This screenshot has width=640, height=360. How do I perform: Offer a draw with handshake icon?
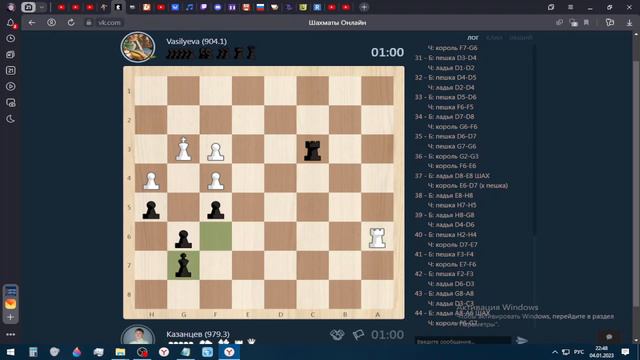point(337,335)
